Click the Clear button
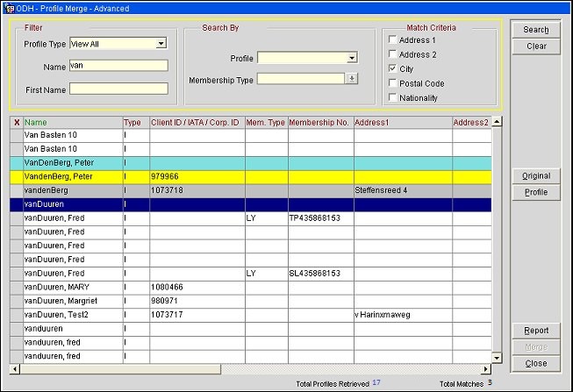This screenshot has height=392, width=573. (535, 46)
